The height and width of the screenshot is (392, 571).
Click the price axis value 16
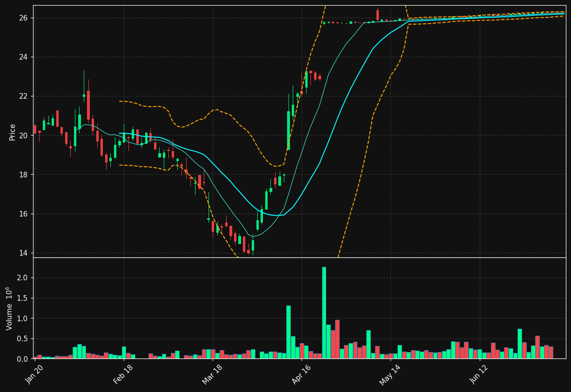(x=23, y=214)
